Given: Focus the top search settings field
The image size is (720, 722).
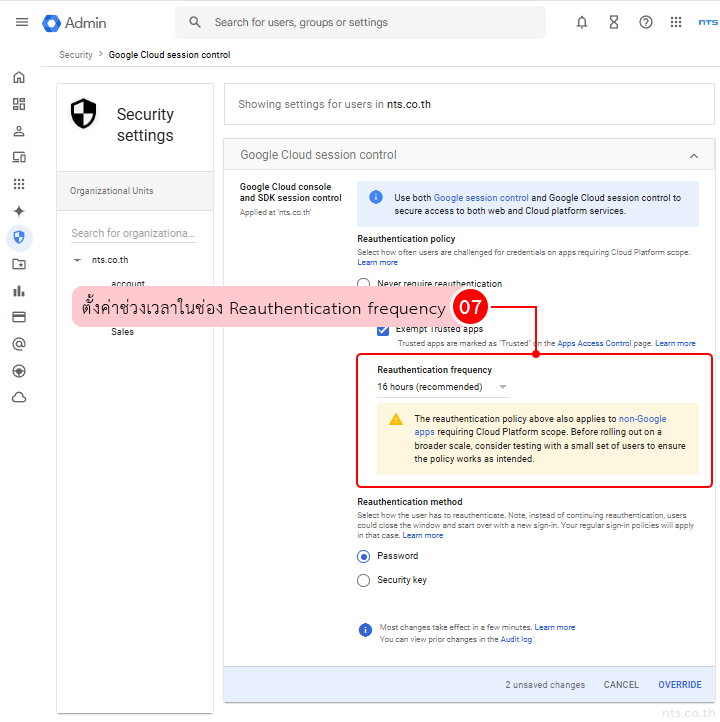Looking at the screenshot, I should [x=360, y=22].
